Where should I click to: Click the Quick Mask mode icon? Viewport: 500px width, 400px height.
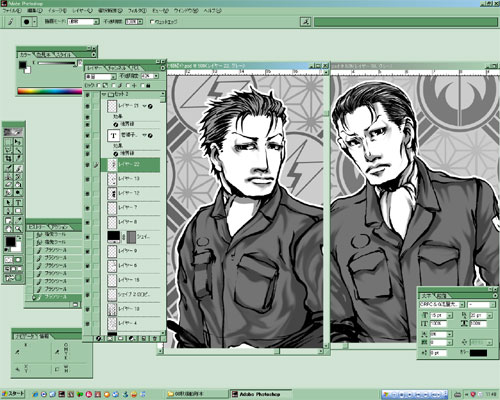pos(18,260)
